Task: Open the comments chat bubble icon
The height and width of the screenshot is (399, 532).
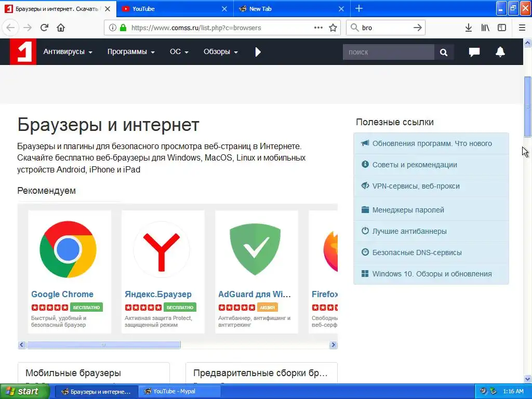Action: click(x=474, y=52)
